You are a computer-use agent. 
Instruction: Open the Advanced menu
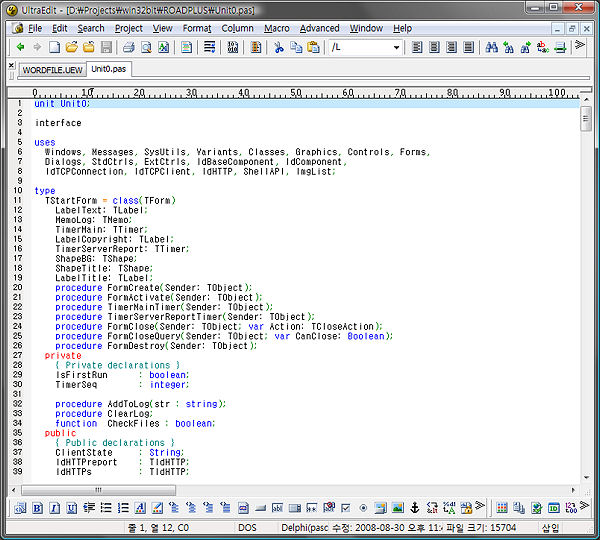click(x=320, y=28)
